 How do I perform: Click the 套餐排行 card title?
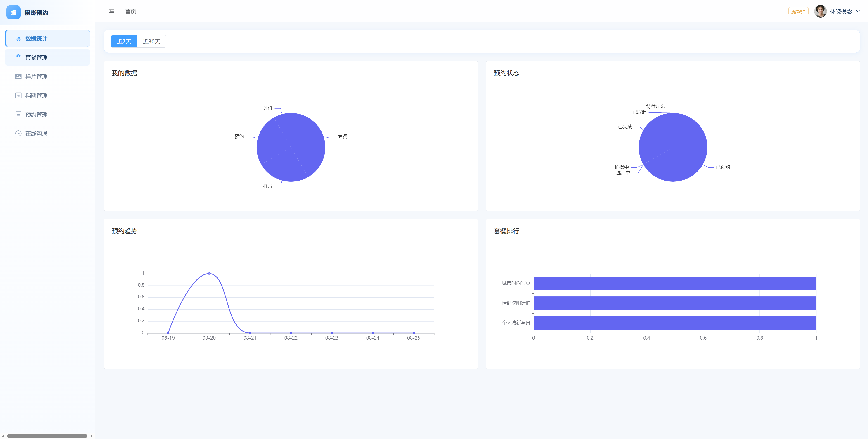(506, 231)
